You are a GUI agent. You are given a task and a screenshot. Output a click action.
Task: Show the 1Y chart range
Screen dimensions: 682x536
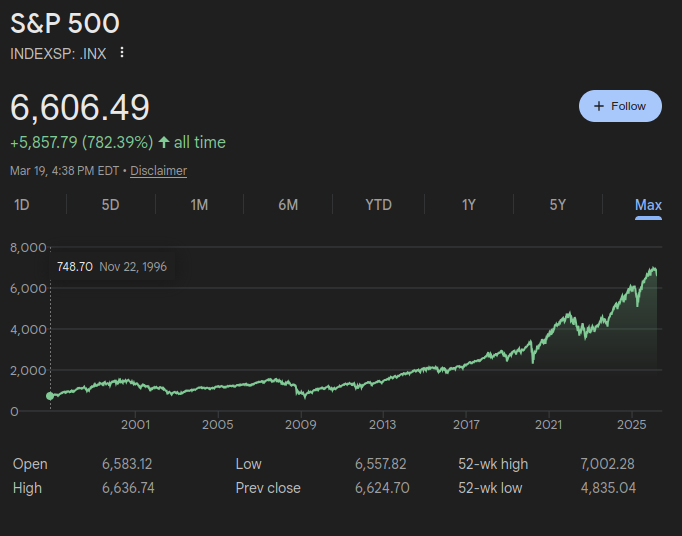click(x=469, y=204)
